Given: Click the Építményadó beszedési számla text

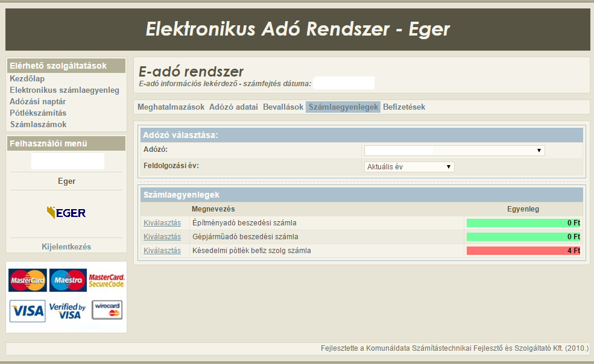Looking at the screenshot, I should 244,223.
